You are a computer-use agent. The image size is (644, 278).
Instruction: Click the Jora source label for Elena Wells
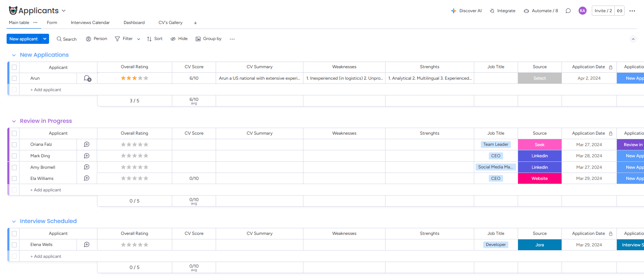pyautogui.click(x=540, y=245)
